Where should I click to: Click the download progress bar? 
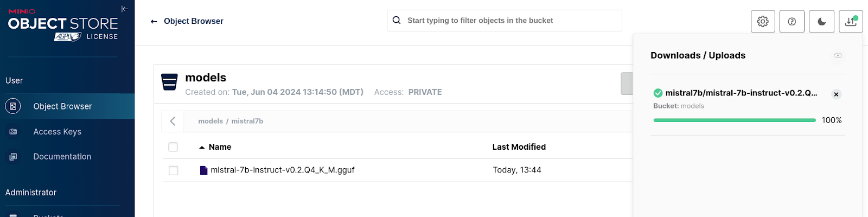pos(735,120)
